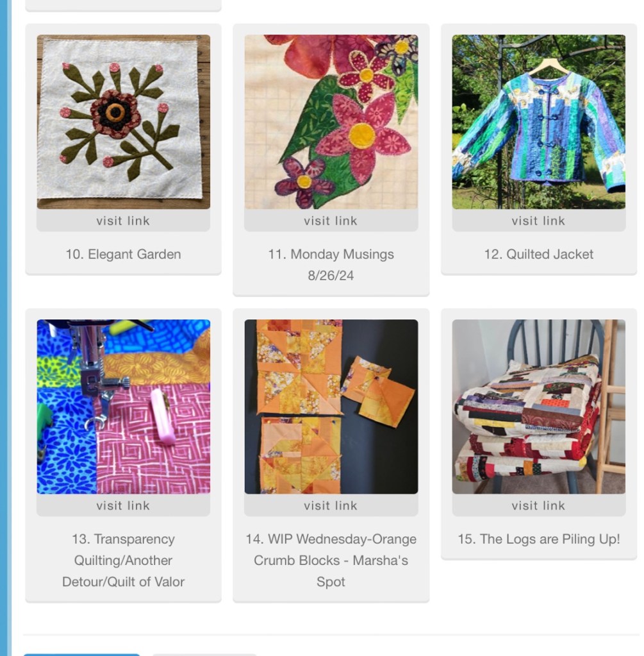
Task: Click visit link under Orange Crumb Blocks image
Action: 331,505
